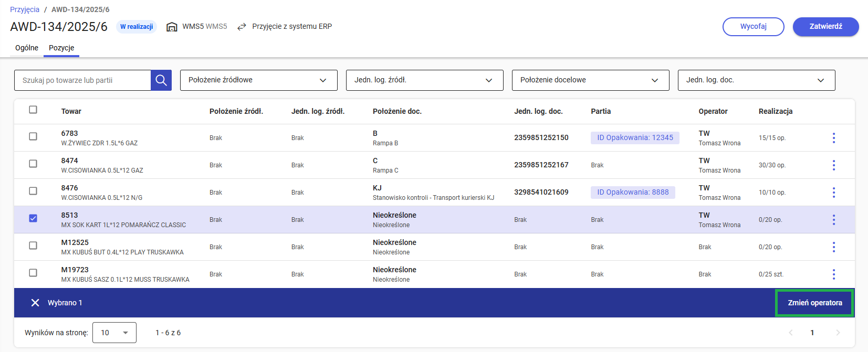Tick the checkbox for product 6783

coord(33,136)
